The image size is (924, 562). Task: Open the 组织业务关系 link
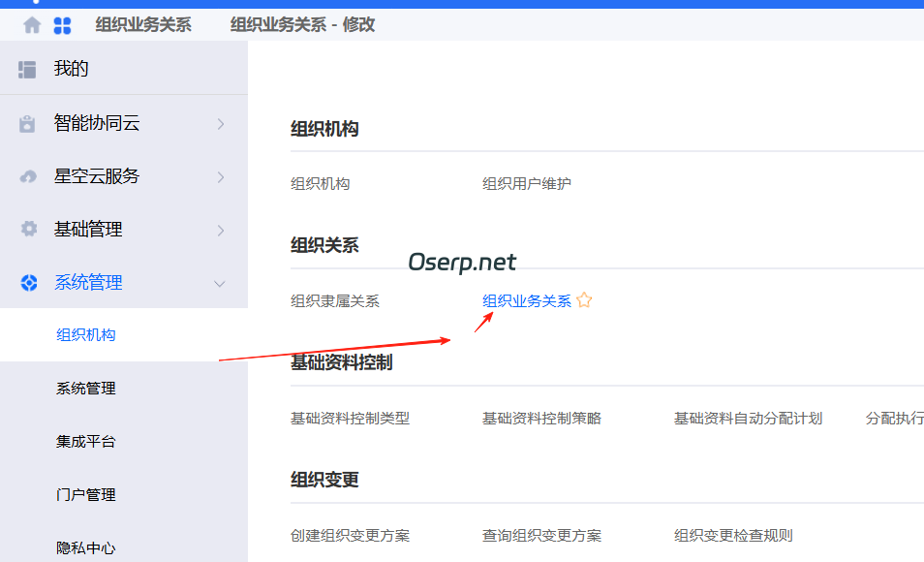point(527,300)
